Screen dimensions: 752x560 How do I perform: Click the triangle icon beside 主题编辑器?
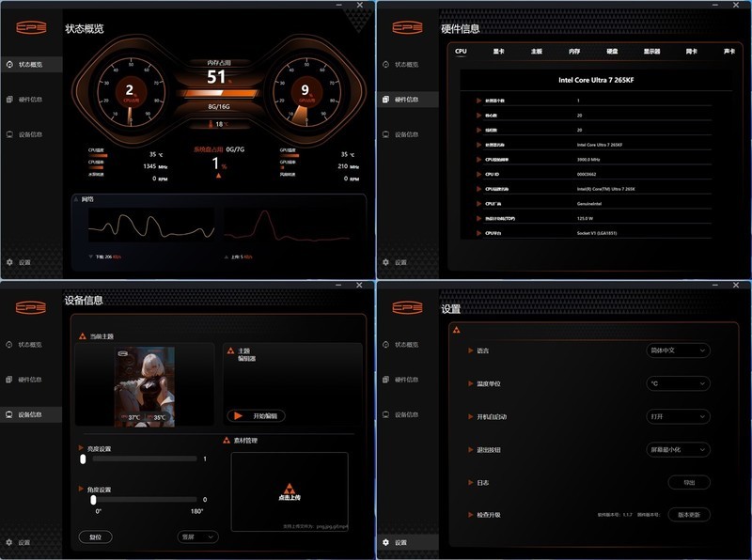(x=230, y=350)
